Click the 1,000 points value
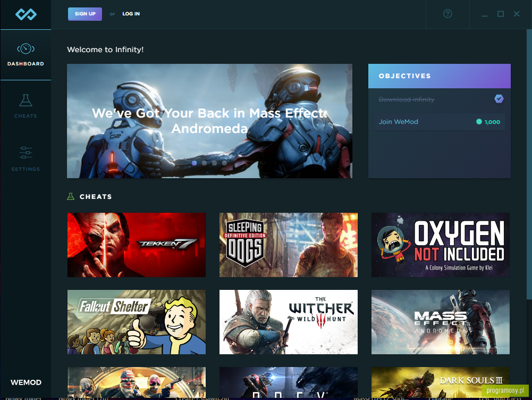Screen dimensions: 532x400 click(x=492, y=122)
